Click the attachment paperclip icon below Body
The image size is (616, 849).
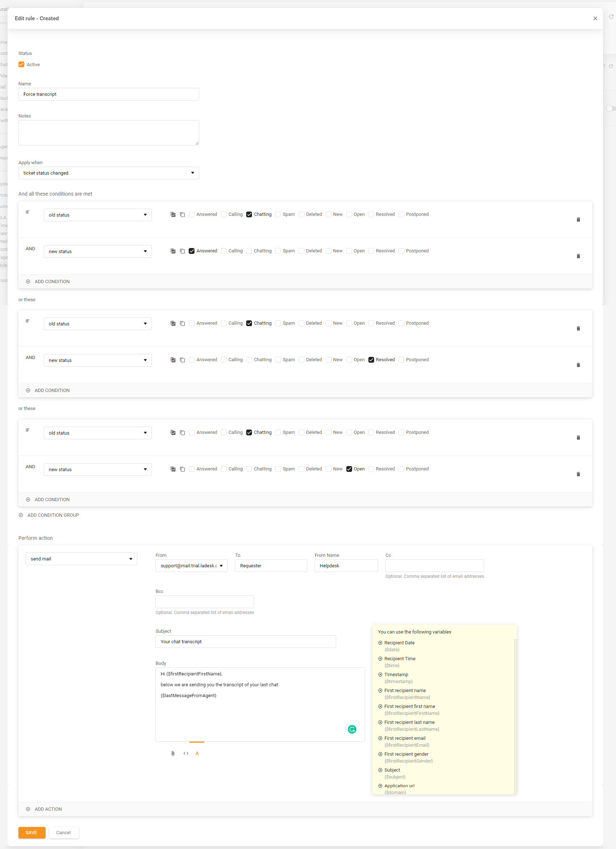tap(172, 753)
